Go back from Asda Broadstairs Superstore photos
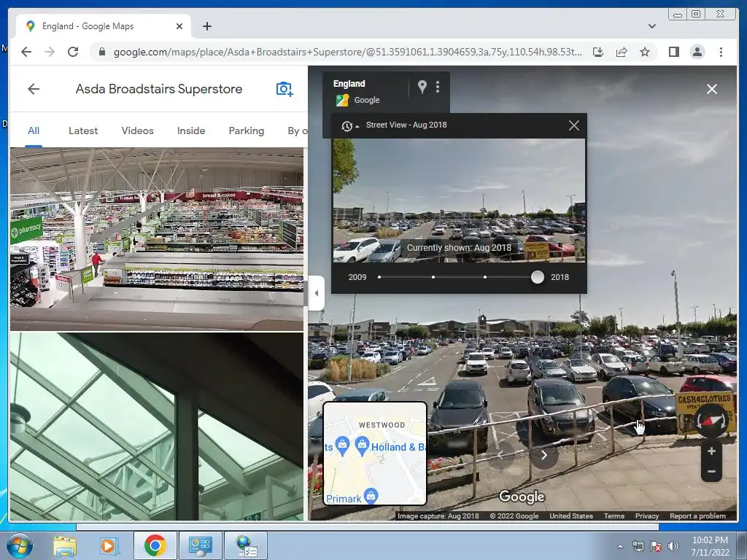Image resolution: width=747 pixels, height=560 pixels. coord(34,88)
